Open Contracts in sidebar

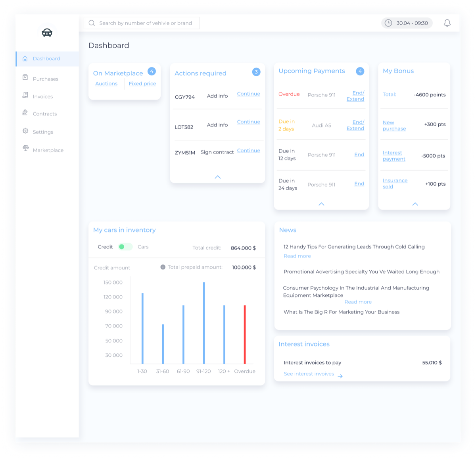45,114
